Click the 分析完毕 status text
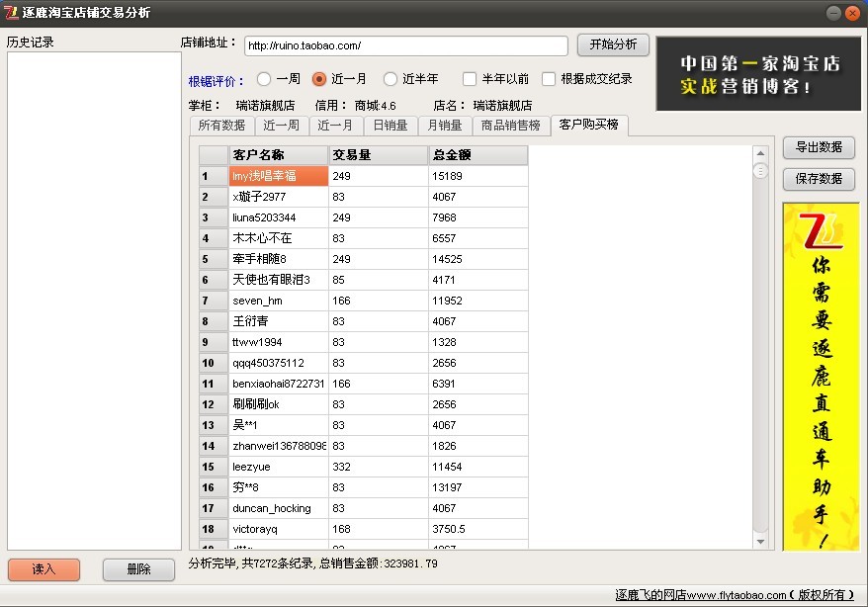This screenshot has height=607, width=868. 312,564
